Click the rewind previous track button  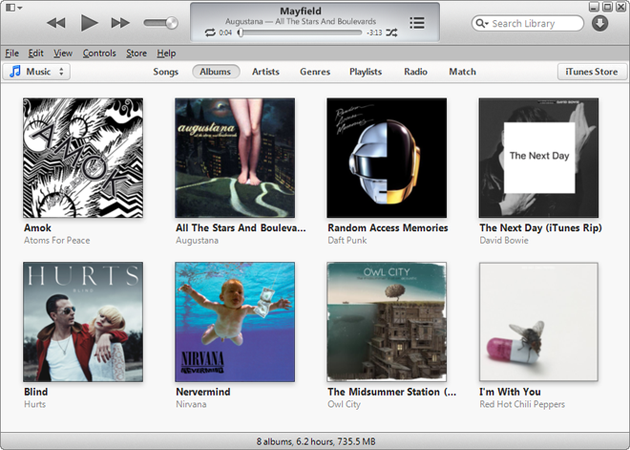point(56,23)
